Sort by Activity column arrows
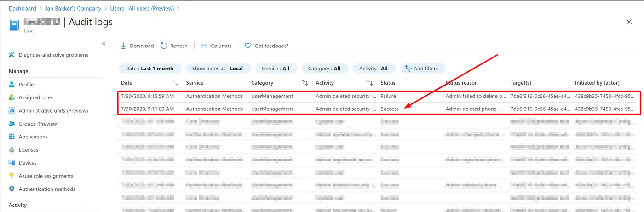644x212 pixels. coord(369,83)
